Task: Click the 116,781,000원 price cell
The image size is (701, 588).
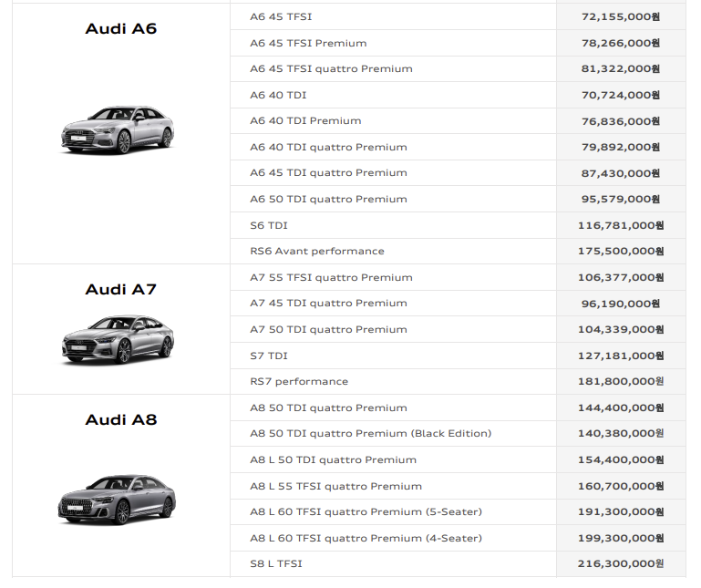Action: (621, 225)
